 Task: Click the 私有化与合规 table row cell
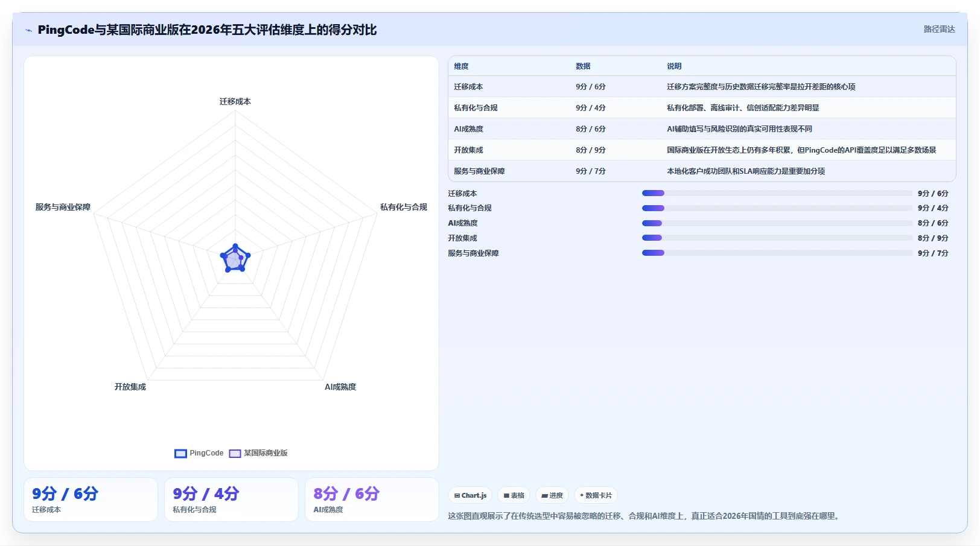(476, 108)
